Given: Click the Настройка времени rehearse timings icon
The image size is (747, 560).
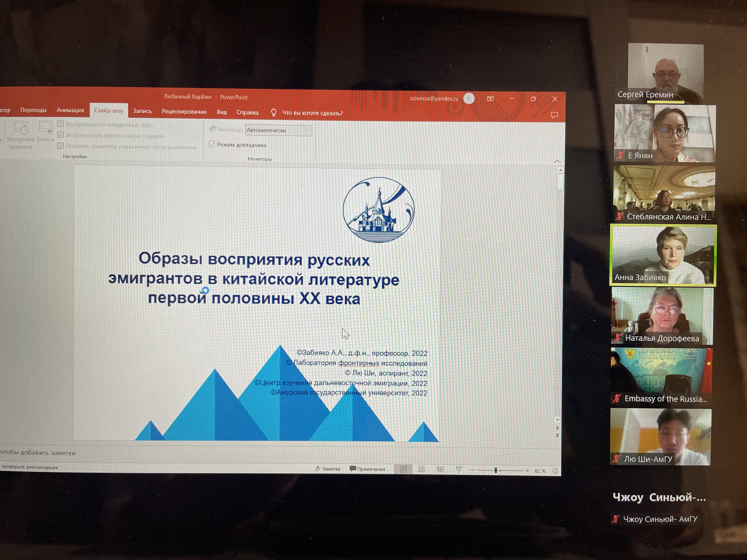Looking at the screenshot, I should pos(21,128).
